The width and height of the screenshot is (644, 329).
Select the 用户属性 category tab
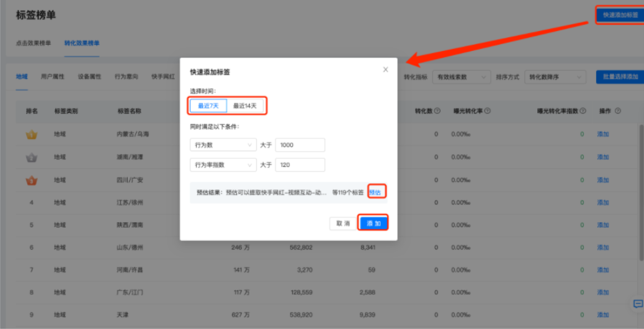point(53,76)
